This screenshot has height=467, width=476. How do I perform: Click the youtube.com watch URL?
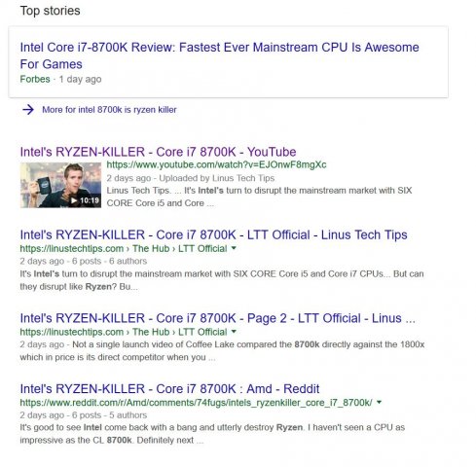(216, 164)
